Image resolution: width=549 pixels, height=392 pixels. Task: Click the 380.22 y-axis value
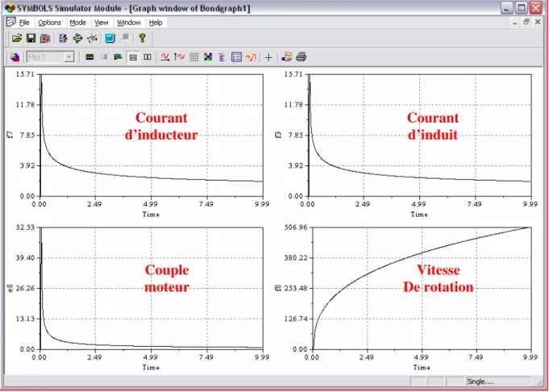(295, 258)
